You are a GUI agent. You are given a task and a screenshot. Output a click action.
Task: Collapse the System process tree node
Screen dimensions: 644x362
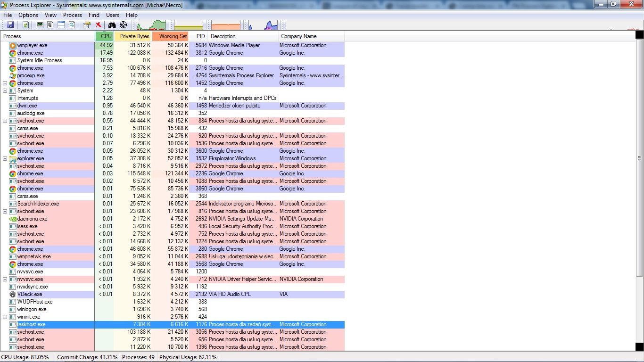5,90
